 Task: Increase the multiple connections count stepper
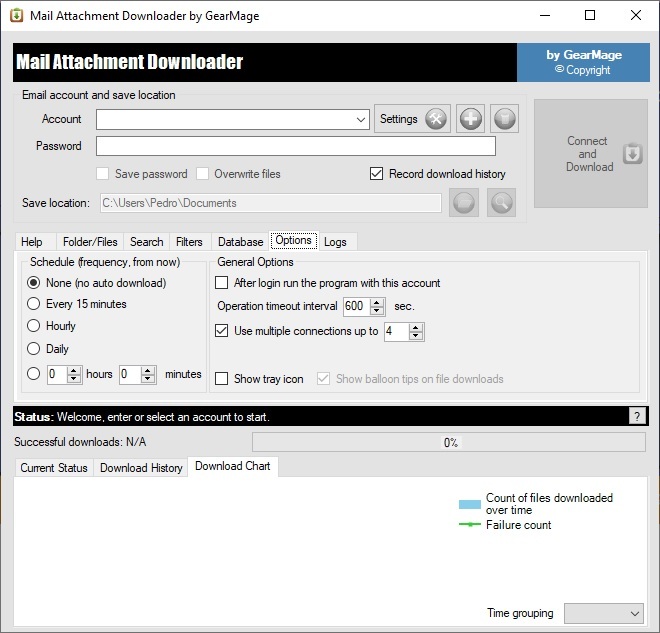[x=417, y=327]
